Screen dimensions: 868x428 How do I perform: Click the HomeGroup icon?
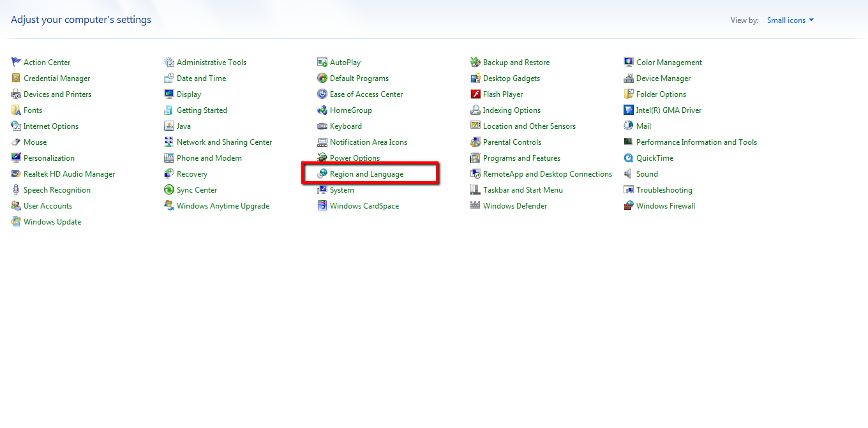click(322, 110)
